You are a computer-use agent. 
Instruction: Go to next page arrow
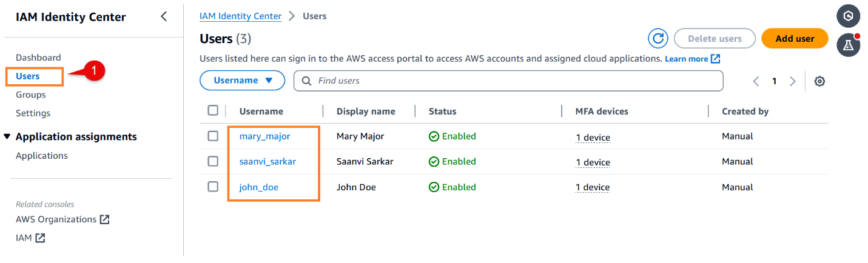[792, 81]
